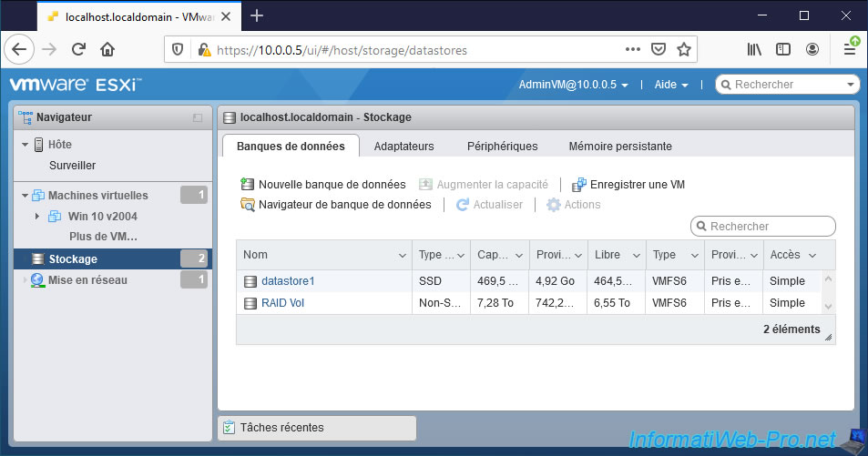Click the browser Forward arrow button
Viewport: 868px width, 456px height.
(49, 50)
